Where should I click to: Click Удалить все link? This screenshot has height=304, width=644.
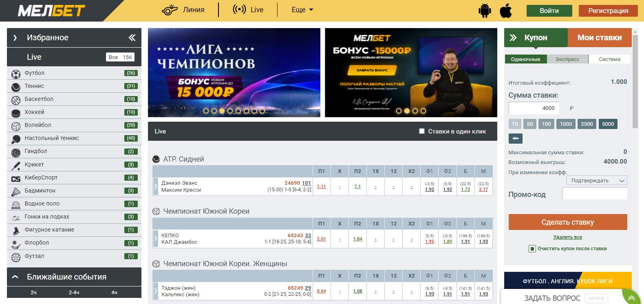click(x=568, y=237)
